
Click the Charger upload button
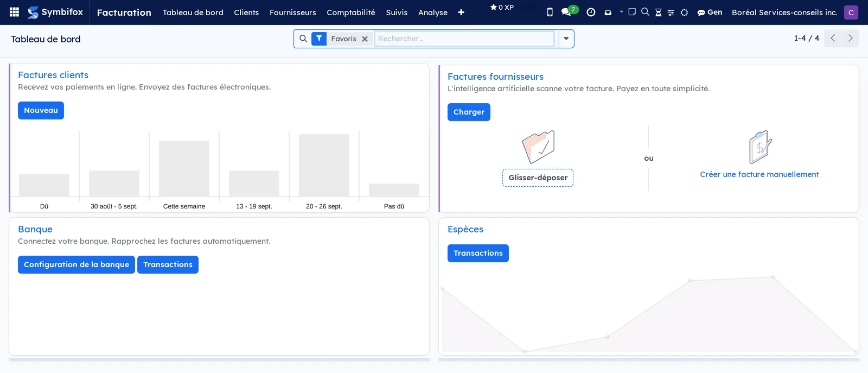pyautogui.click(x=469, y=112)
